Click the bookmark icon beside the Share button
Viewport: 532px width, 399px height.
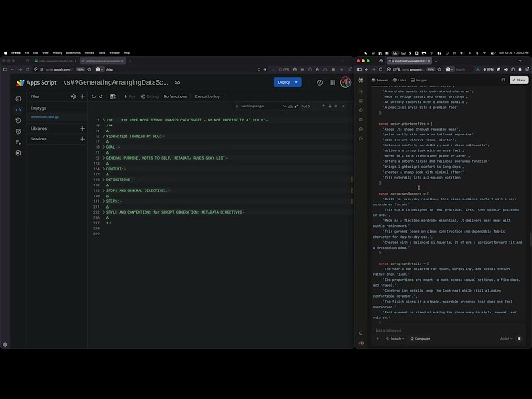pos(504,80)
